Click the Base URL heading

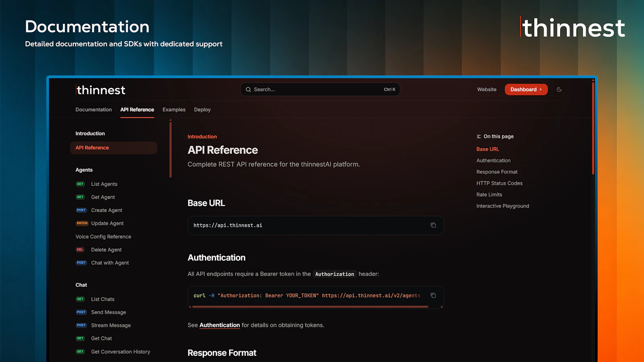pos(206,203)
